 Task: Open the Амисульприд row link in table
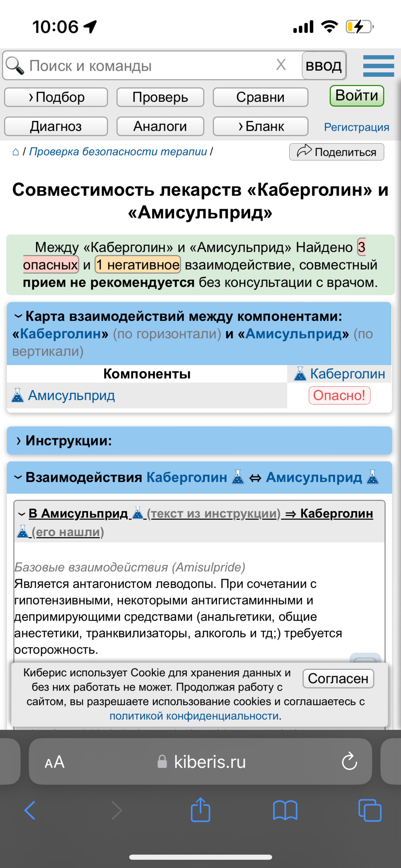pyautogui.click(x=71, y=395)
